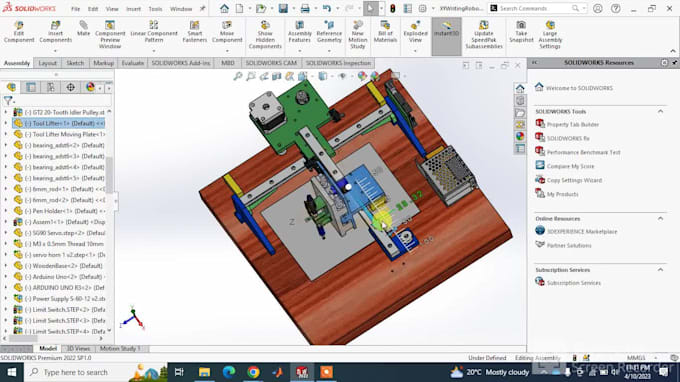Expand SG90 Servo.step<2> tree node
Screen dimensions: 680x382
[x=6, y=233]
